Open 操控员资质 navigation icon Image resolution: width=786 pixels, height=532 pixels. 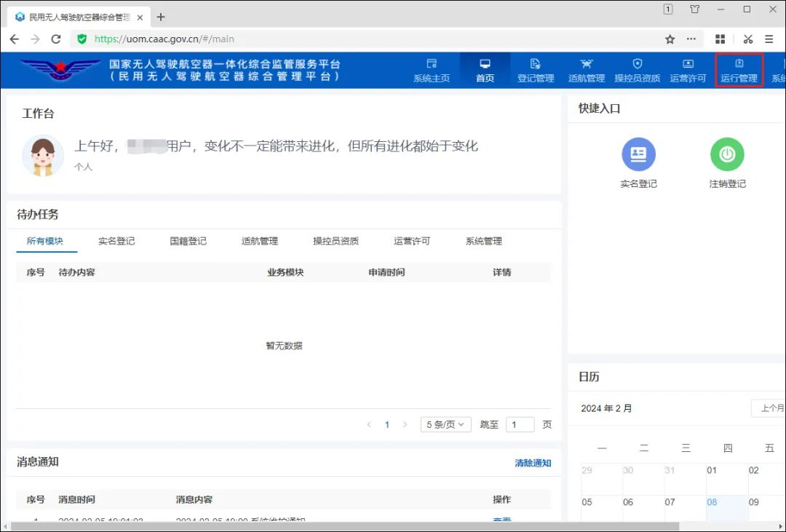pyautogui.click(x=637, y=71)
